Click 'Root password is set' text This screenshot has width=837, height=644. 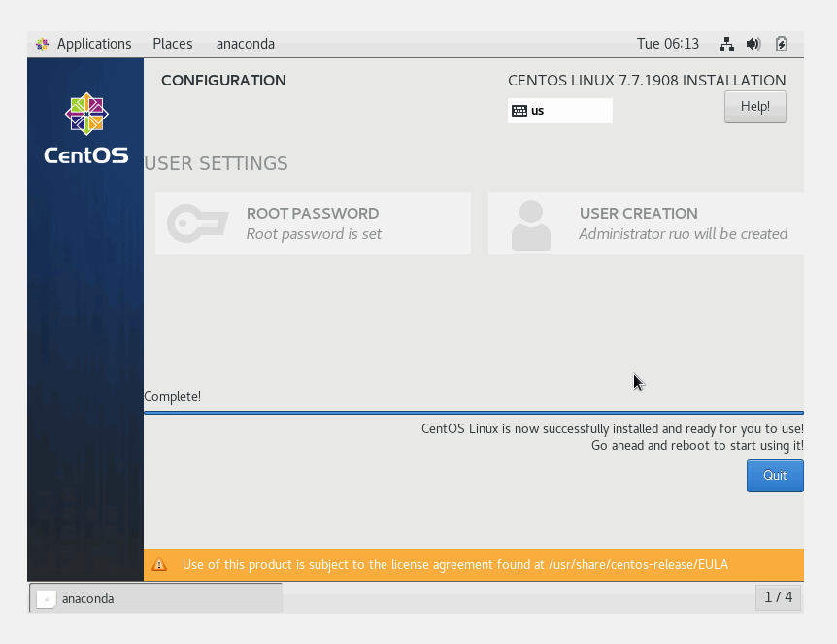pyautogui.click(x=314, y=234)
